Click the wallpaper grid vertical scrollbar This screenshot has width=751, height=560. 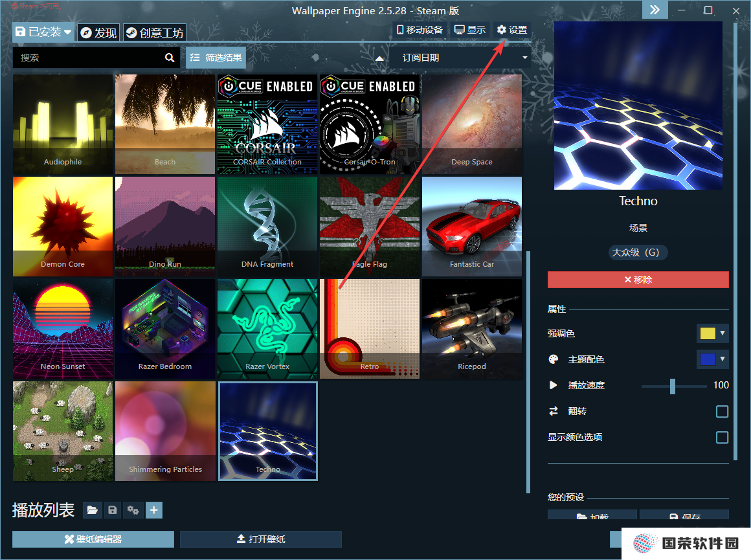(528, 372)
